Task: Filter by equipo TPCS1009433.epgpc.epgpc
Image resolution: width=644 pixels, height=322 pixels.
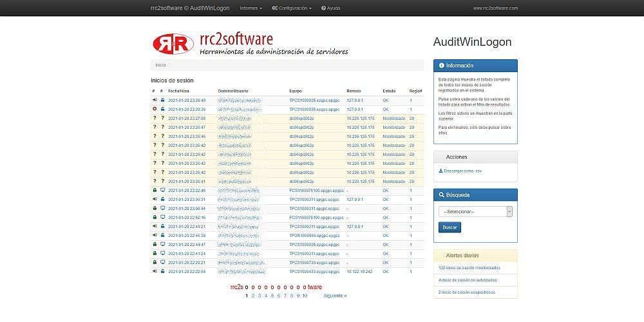Action: tap(314, 272)
